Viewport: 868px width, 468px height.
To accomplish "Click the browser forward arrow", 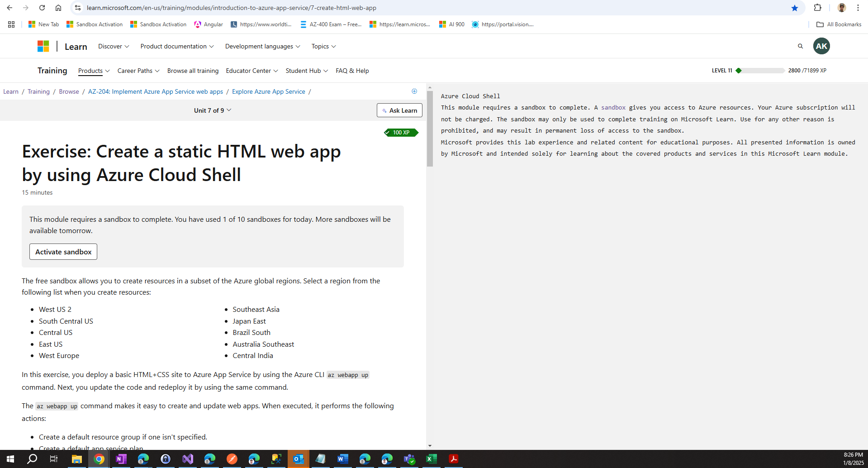I will click(x=26, y=8).
